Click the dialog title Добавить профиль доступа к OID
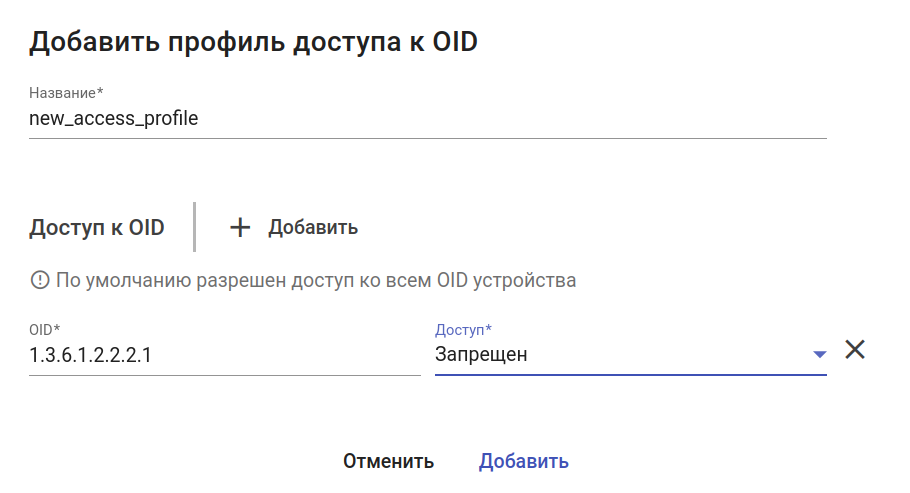The width and height of the screenshot is (910, 493). [x=254, y=41]
